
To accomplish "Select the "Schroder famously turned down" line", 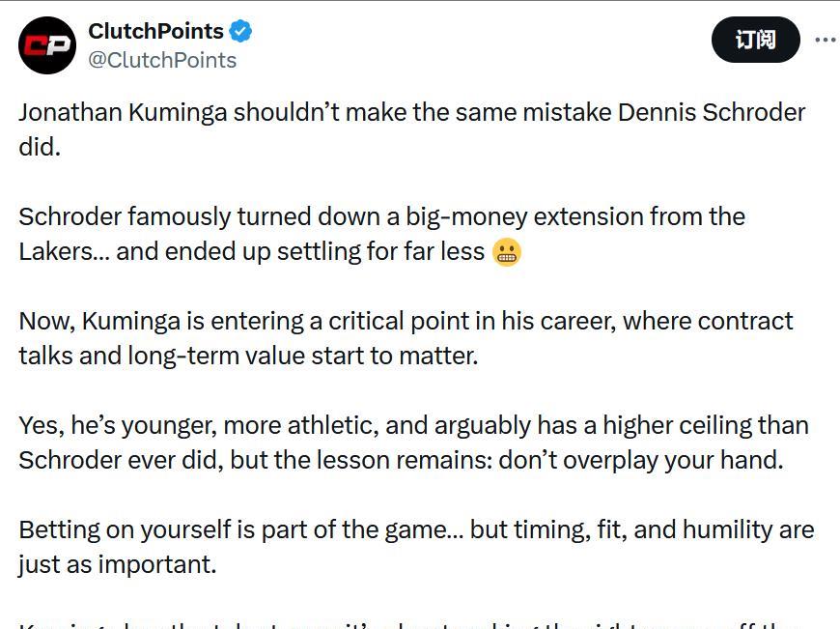I will point(381,216).
